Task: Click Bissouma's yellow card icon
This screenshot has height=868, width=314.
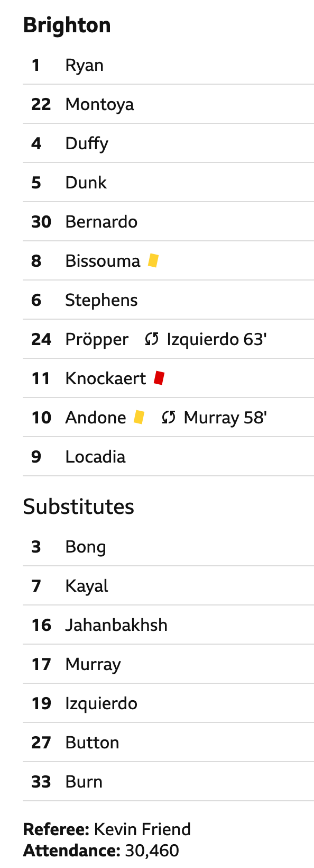Action: 153,260
